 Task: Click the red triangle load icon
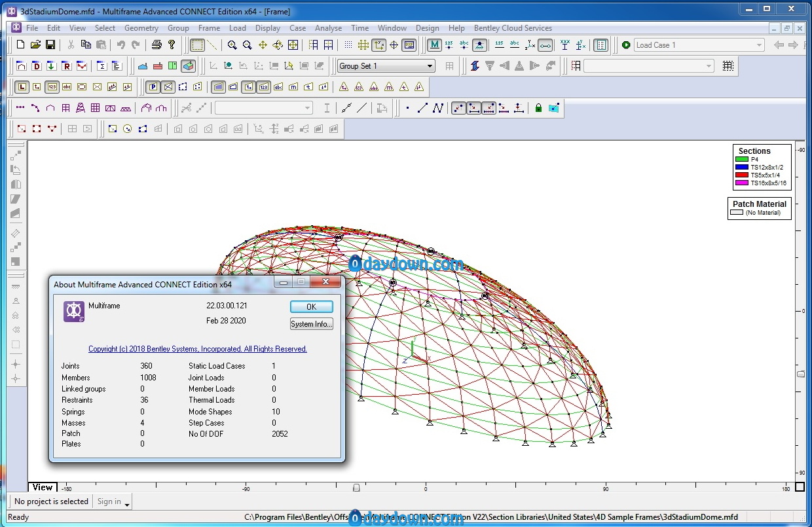pos(52,129)
